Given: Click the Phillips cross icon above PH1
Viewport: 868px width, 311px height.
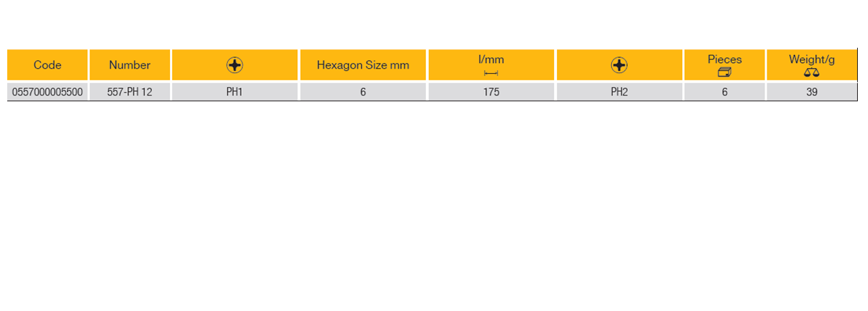Looking at the screenshot, I should click(x=235, y=65).
